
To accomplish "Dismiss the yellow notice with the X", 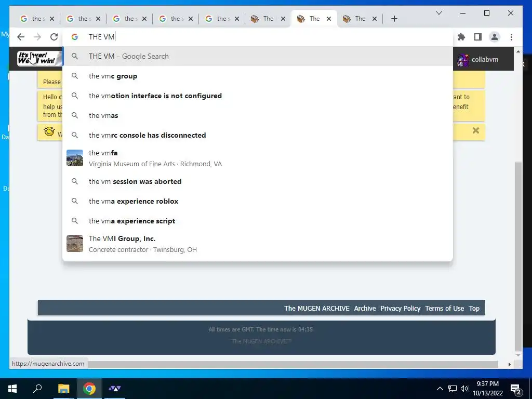I will tap(476, 130).
